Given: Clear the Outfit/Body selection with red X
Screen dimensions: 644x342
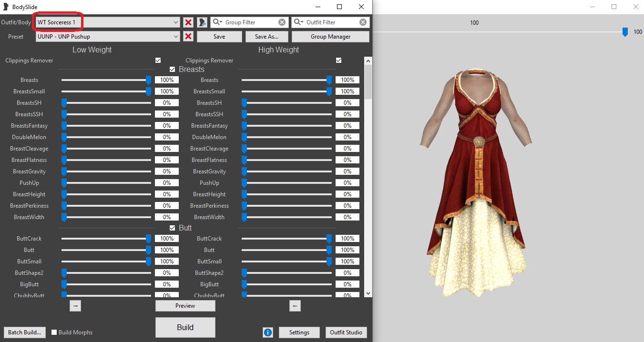Looking at the screenshot, I should (x=188, y=22).
